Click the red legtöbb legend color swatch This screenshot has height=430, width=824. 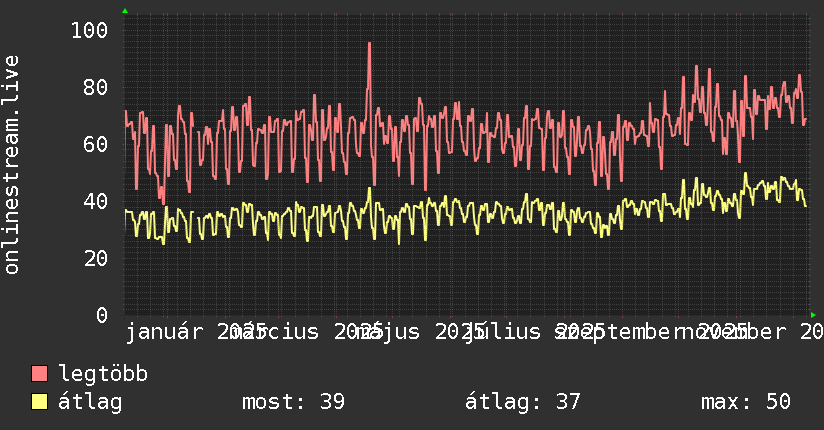pos(39,374)
